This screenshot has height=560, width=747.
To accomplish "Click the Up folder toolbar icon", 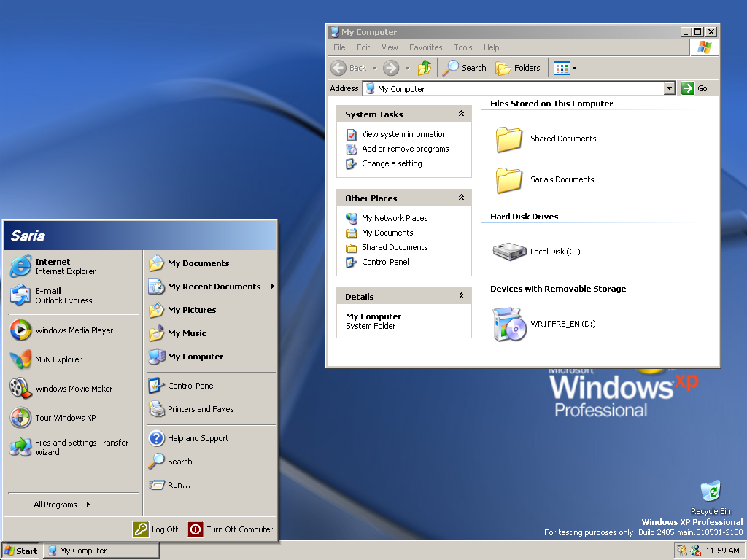I will (425, 68).
